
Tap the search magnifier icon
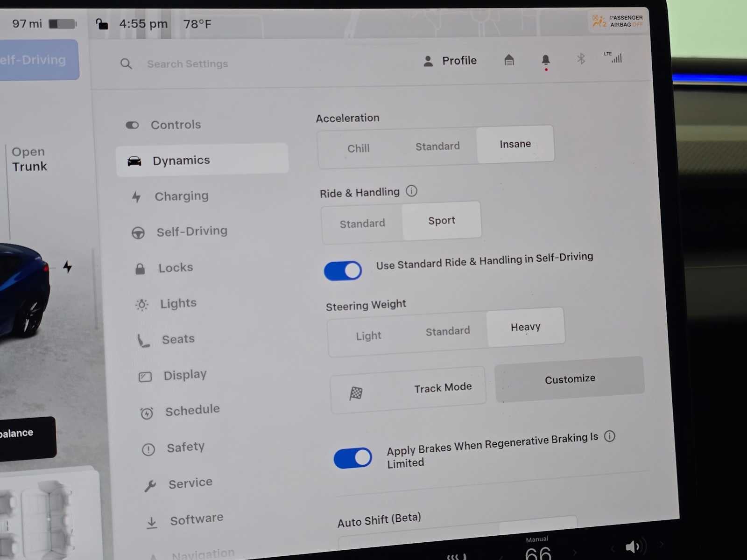coord(126,64)
